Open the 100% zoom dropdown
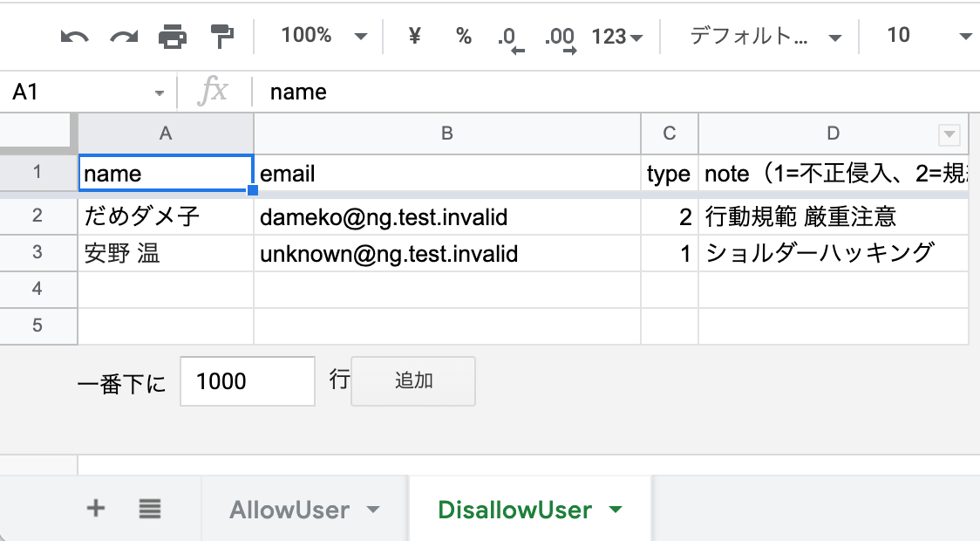The width and height of the screenshot is (980, 541). [323, 37]
